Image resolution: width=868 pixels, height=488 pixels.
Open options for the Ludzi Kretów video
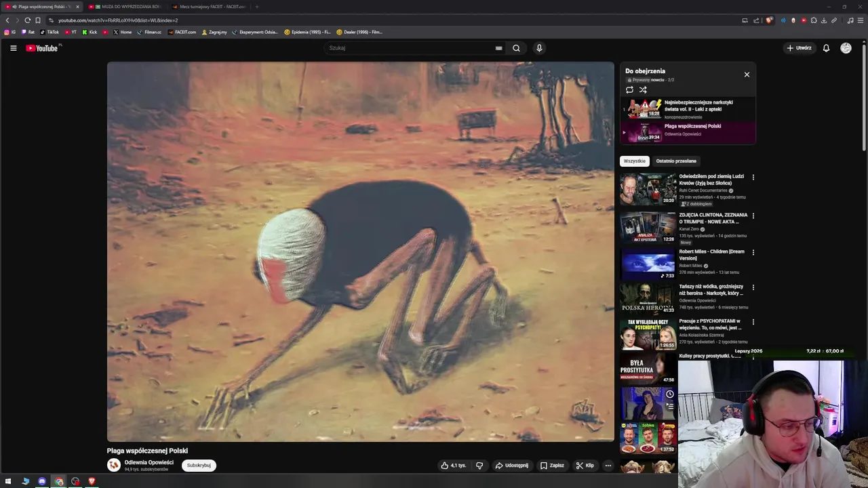point(753,178)
